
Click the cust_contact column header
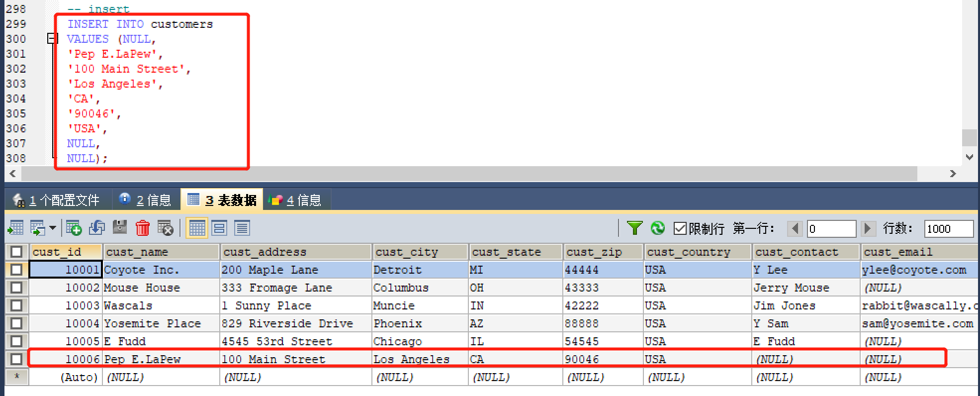tap(806, 252)
